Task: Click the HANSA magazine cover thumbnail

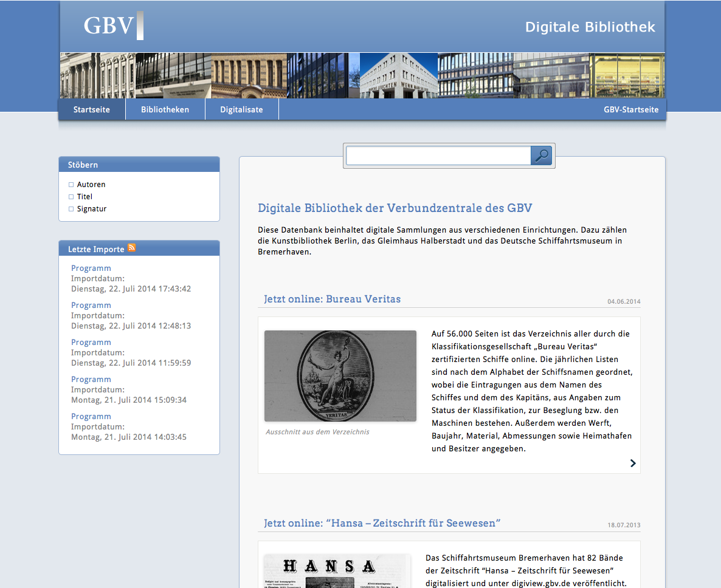Action: tap(337, 571)
